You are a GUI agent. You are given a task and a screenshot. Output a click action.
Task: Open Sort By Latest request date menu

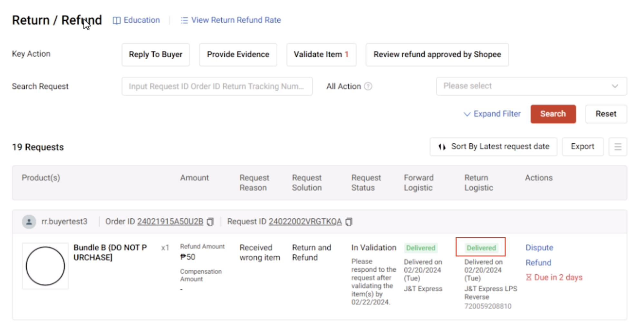[x=493, y=147]
